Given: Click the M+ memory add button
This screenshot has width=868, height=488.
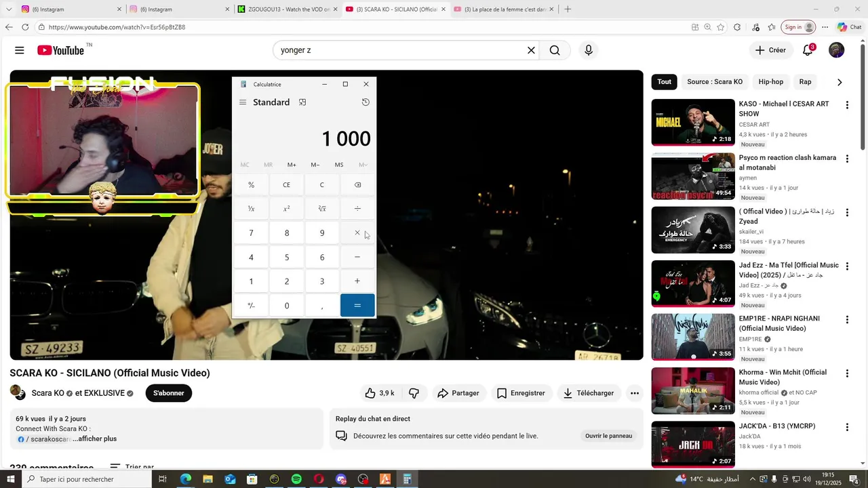Looking at the screenshot, I should click(292, 165).
